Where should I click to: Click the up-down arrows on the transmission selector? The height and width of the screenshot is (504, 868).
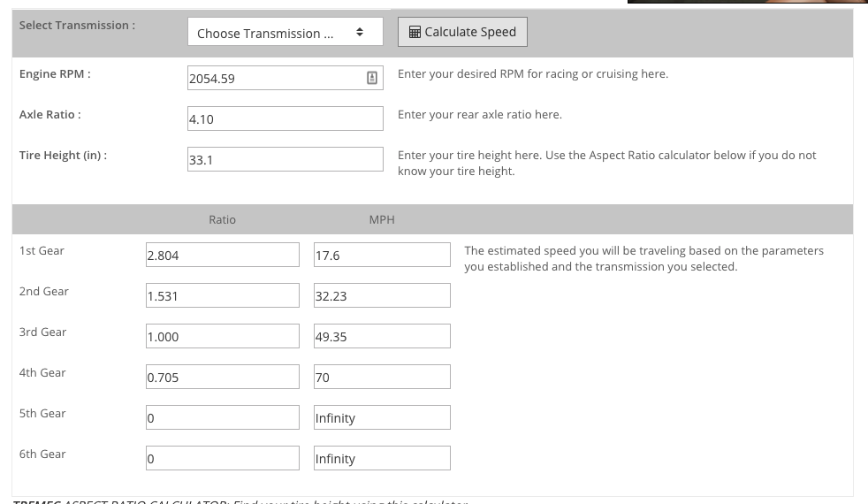coord(359,32)
